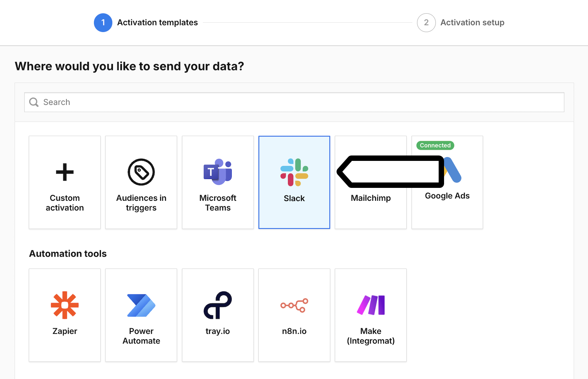Focus the Search input field
This screenshot has height=379, width=588.
tap(294, 102)
